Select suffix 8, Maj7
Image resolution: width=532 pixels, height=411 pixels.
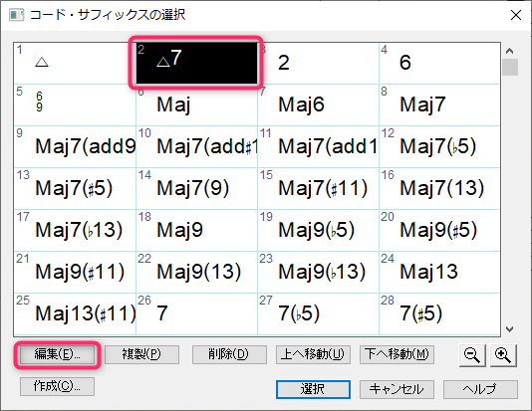click(x=439, y=105)
